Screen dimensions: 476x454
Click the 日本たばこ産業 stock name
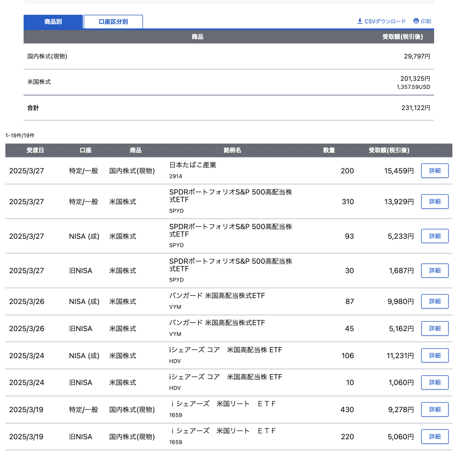pos(193,165)
